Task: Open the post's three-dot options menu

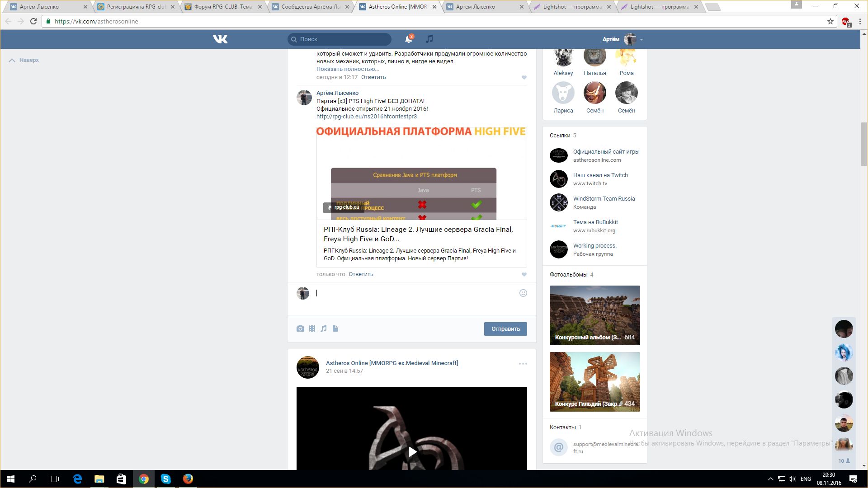Action: (523, 364)
